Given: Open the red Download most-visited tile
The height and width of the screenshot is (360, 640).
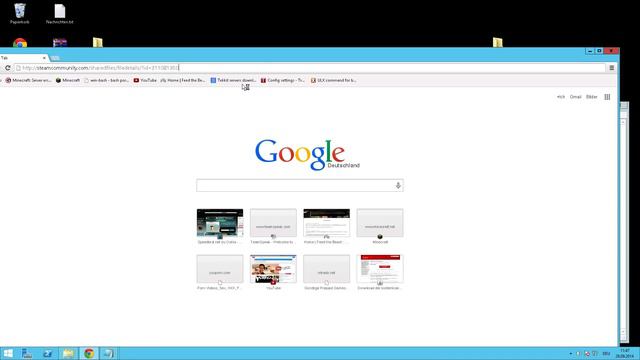Looking at the screenshot, I should click(380, 272).
